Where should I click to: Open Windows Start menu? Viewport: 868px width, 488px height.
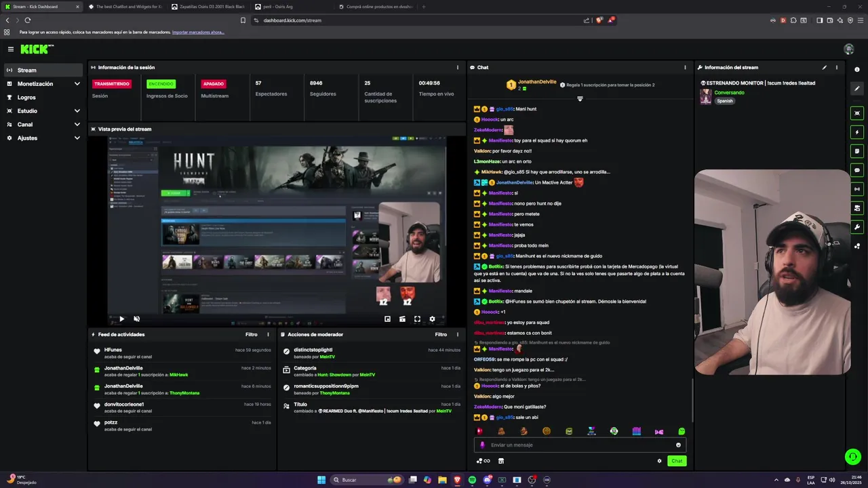[x=321, y=480]
